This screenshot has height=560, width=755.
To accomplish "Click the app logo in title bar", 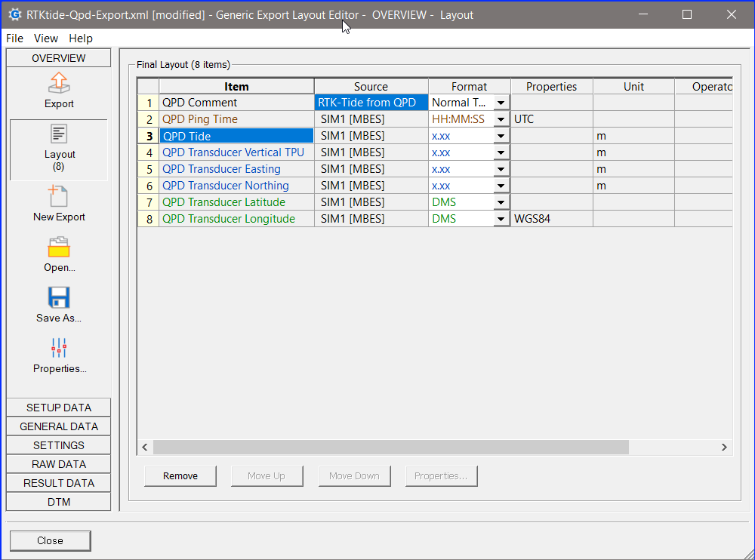I will (x=14, y=14).
